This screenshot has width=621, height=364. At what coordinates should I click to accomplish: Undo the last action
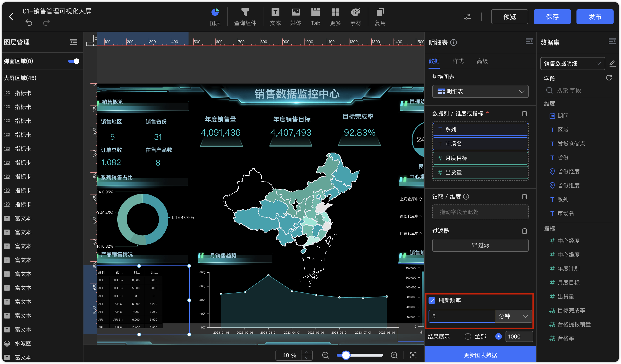point(29,23)
